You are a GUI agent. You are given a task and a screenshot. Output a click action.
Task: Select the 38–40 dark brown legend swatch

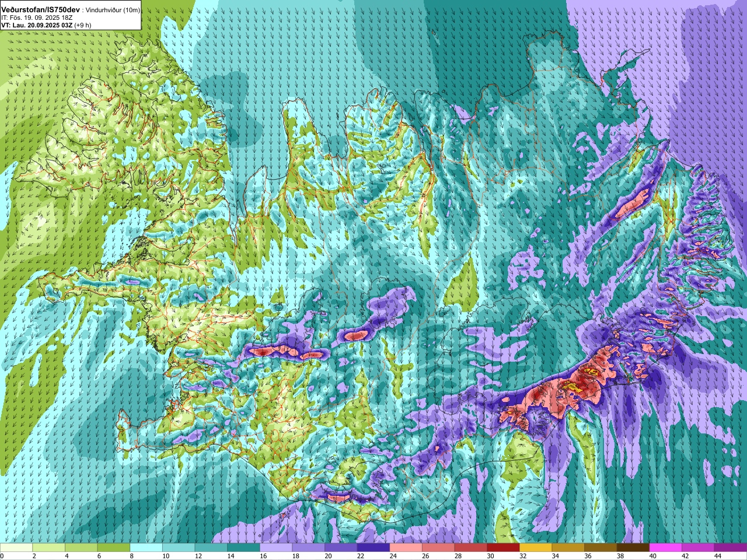[x=633, y=548]
